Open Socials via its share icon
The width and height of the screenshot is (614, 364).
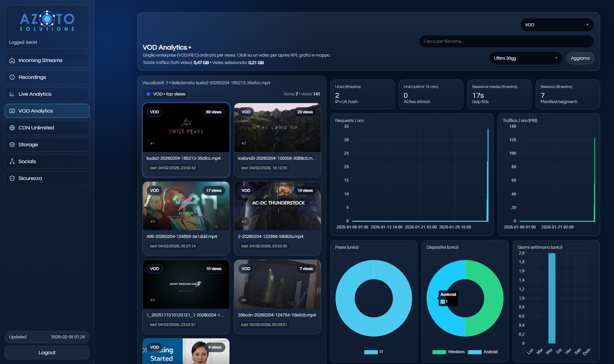(x=12, y=161)
